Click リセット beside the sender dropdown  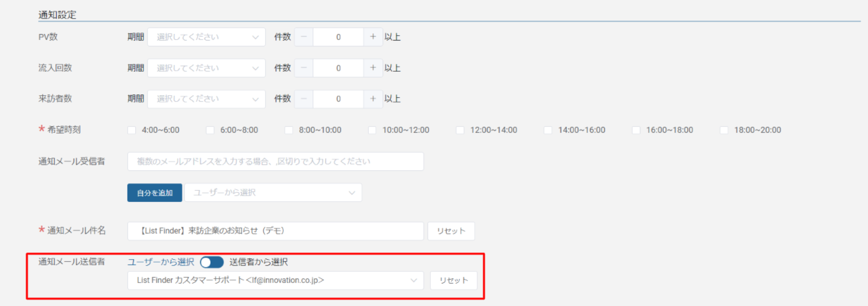(453, 281)
